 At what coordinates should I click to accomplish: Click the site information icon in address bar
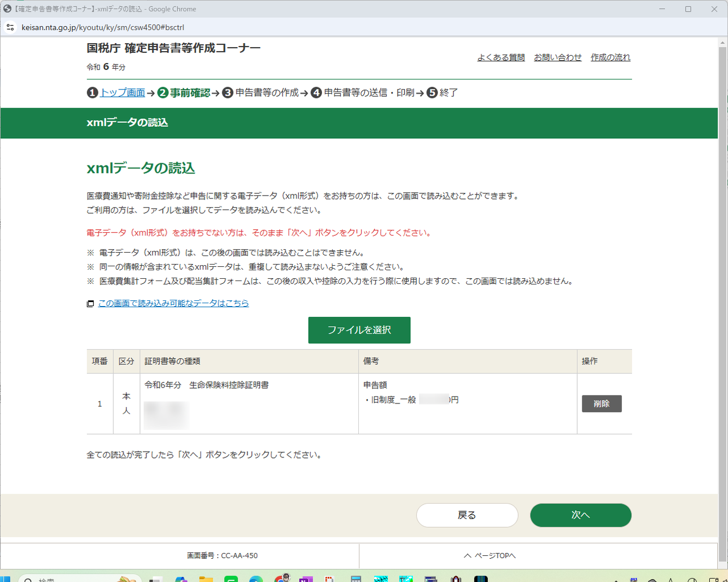10,27
